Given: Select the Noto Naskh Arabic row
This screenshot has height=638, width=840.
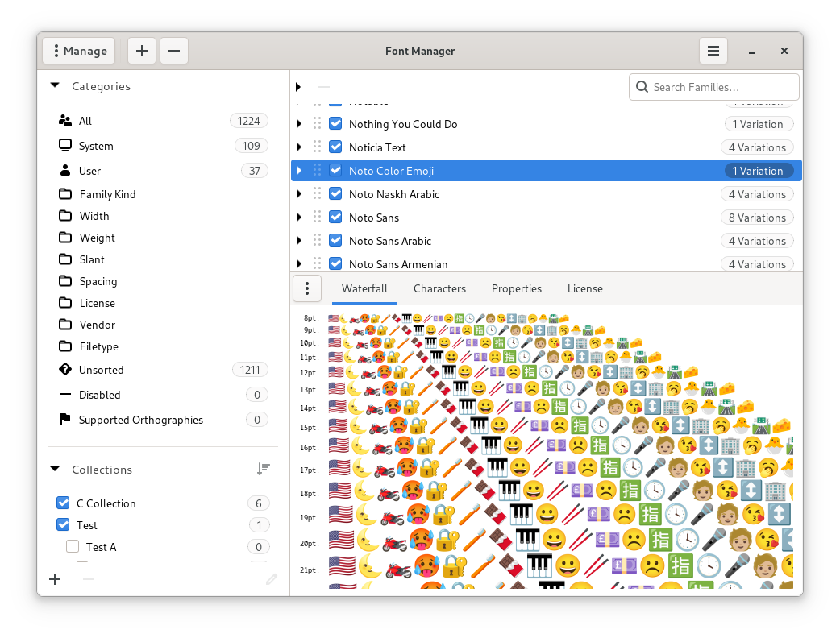Looking at the screenshot, I should (x=546, y=194).
